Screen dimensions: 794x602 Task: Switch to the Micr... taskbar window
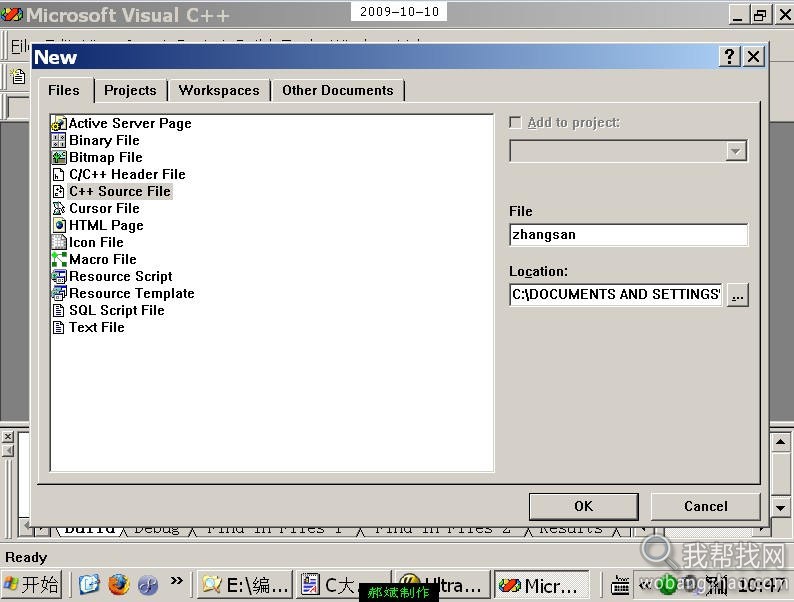click(x=542, y=586)
